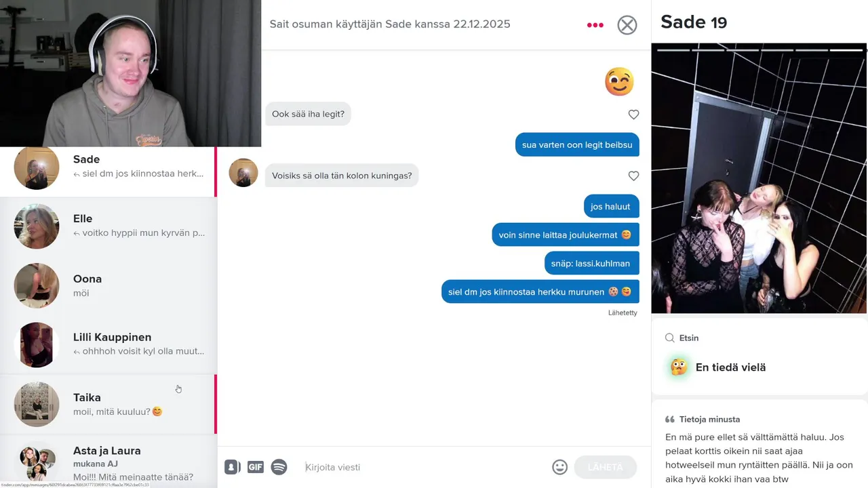The image size is (868, 488).
Task: Open the three-dot options menu in chat header
Action: click(595, 25)
